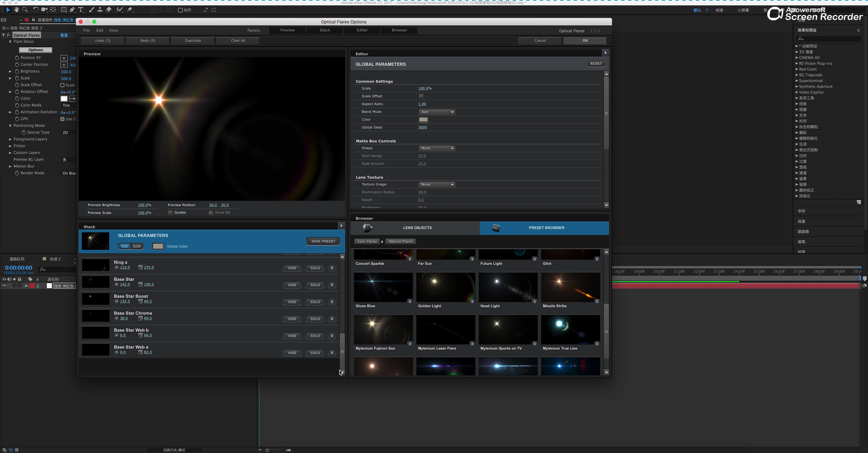Click the LENS OBJECTS browser tab
Screen dimensions: 868x453
[417, 227]
